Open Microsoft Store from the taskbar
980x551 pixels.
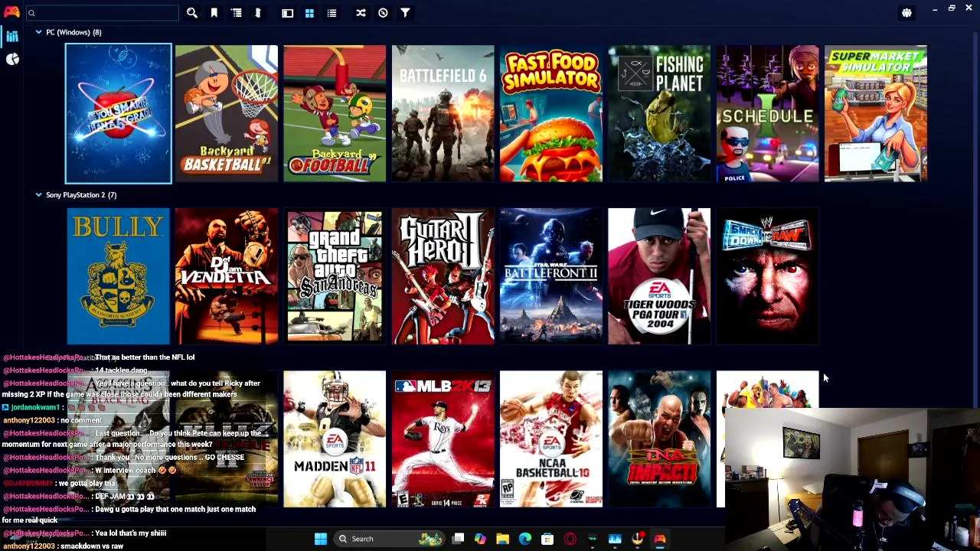(x=547, y=539)
